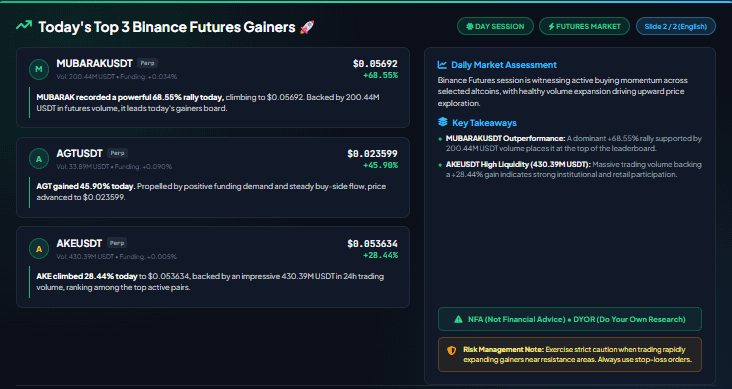732x389 pixels.
Task: Click the rocket emoji after Gainers title
Action: point(307,27)
